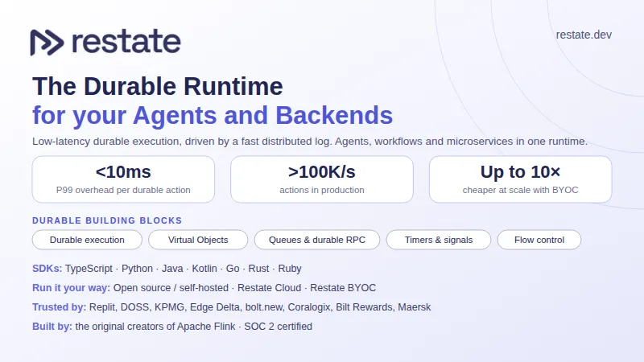Click 'Restate BYOC' text

tap(343, 288)
